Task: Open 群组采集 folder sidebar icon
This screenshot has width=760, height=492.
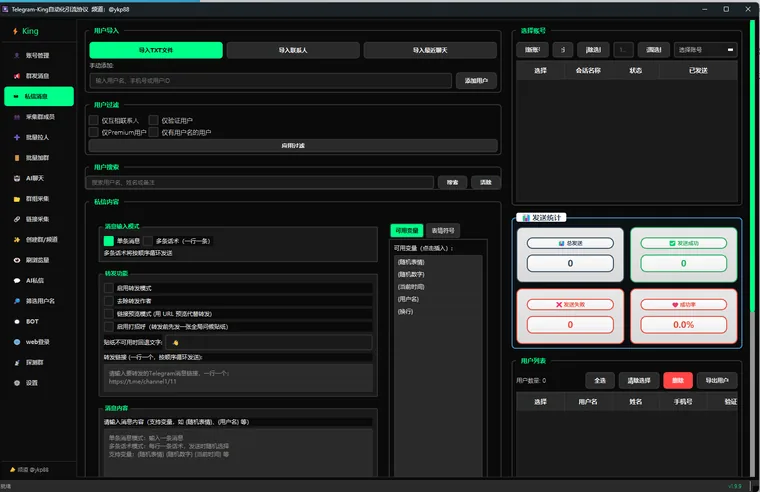Action: coord(17,199)
